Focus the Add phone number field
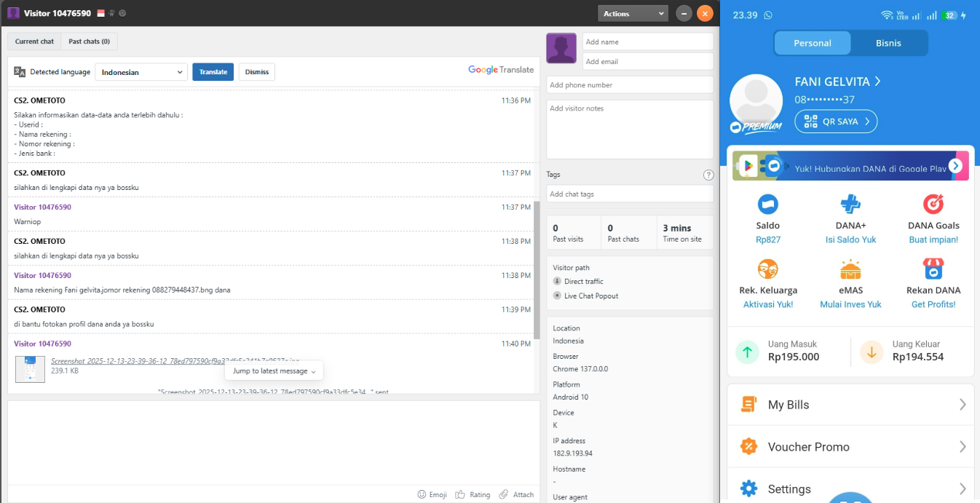 pyautogui.click(x=630, y=84)
